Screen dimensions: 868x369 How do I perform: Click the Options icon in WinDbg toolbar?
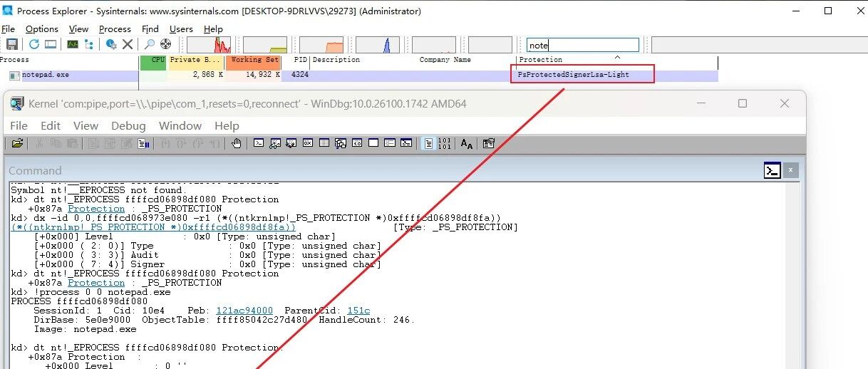(489, 143)
